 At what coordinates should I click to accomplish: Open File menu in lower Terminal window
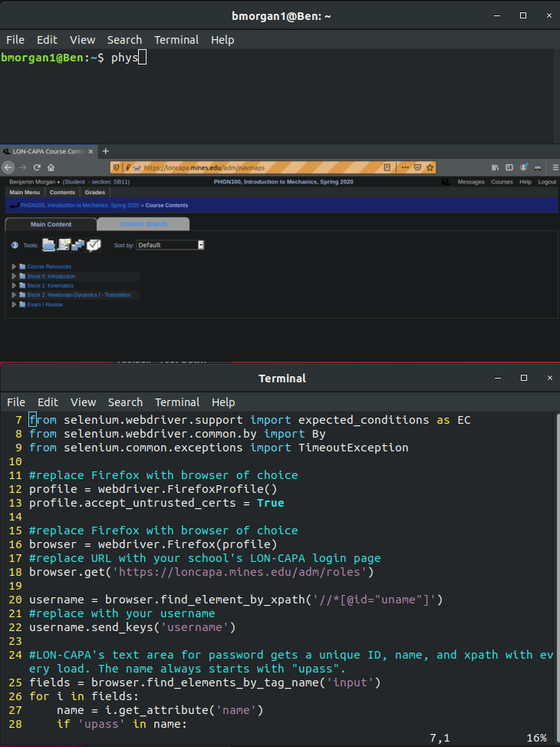pos(15,402)
